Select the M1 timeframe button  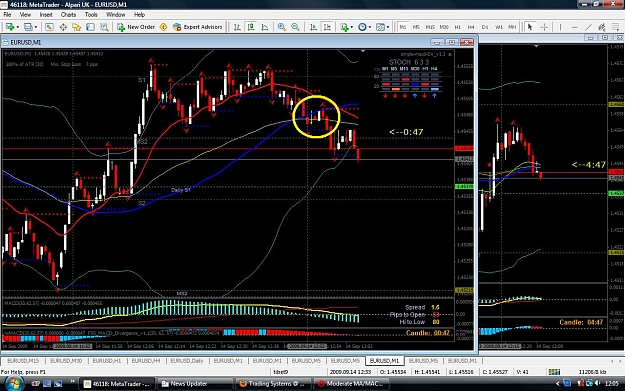click(403, 27)
